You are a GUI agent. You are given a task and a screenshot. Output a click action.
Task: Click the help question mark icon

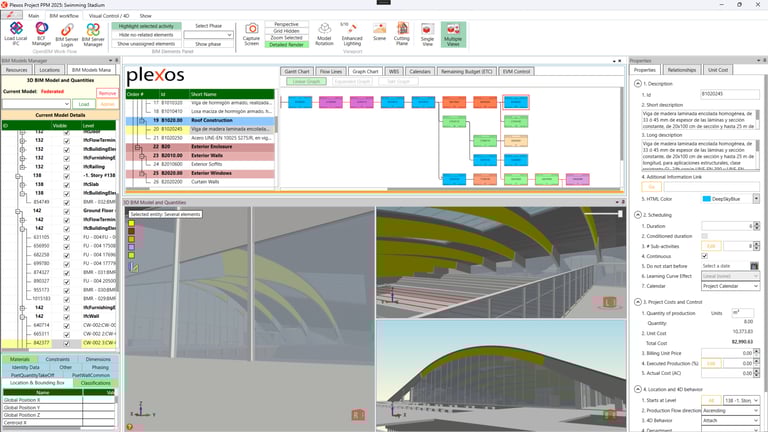(x=130, y=427)
